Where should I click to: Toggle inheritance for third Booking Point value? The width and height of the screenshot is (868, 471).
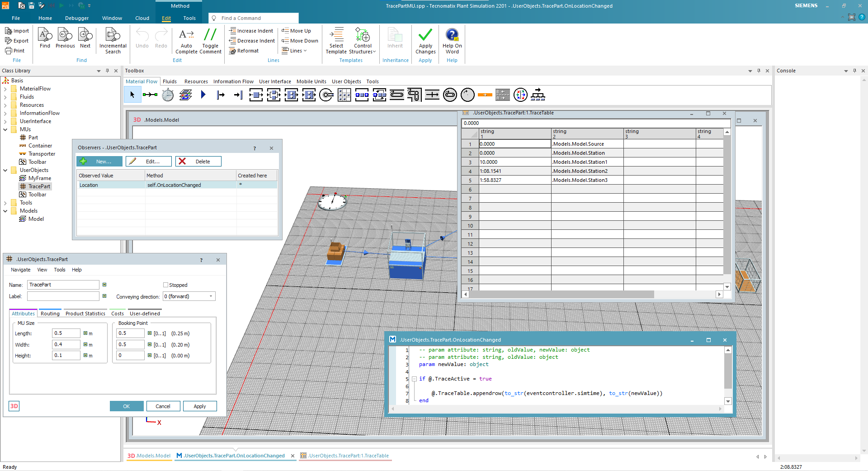150,355
